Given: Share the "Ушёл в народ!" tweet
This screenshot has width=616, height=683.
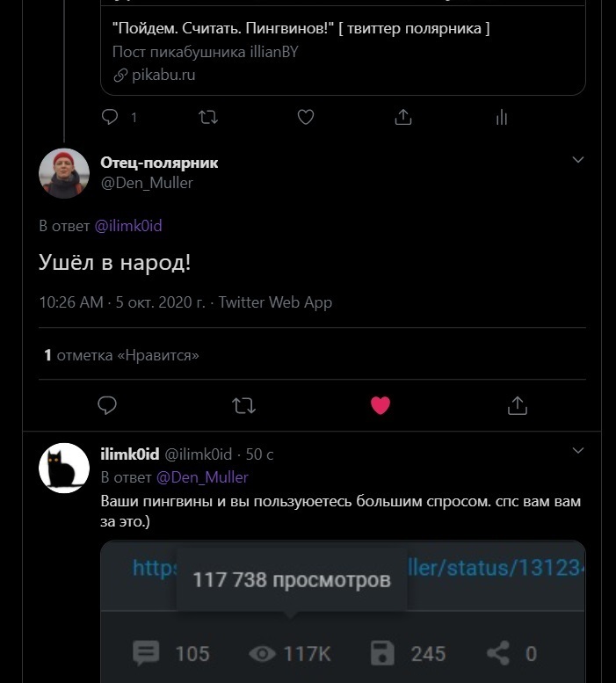Looking at the screenshot, I should coord(518,405).
